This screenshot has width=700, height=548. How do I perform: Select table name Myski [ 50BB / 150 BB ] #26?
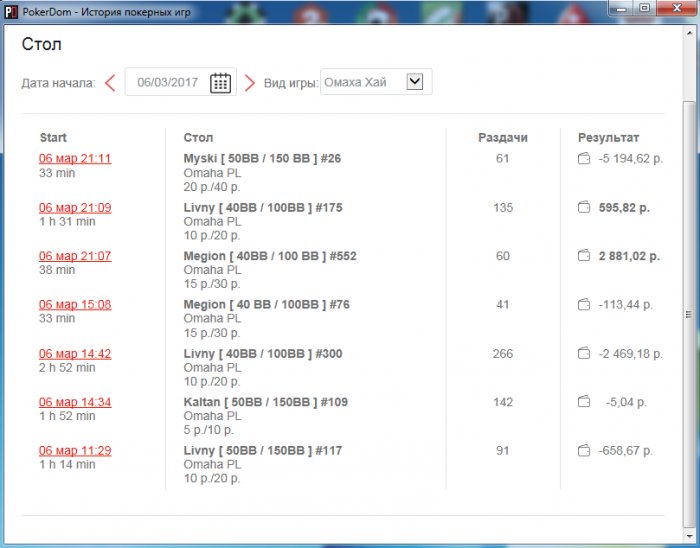[262, 158]
